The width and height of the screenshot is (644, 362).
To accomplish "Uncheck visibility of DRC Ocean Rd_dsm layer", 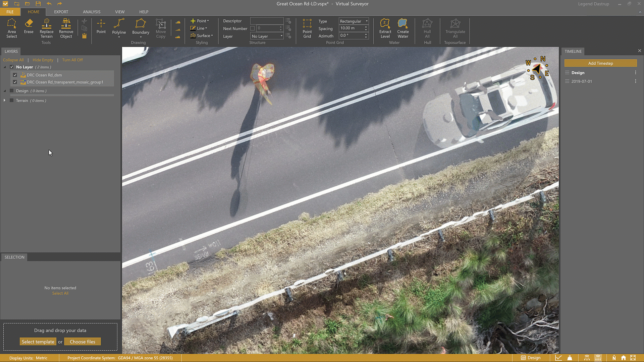I will (x=15, y=75).
